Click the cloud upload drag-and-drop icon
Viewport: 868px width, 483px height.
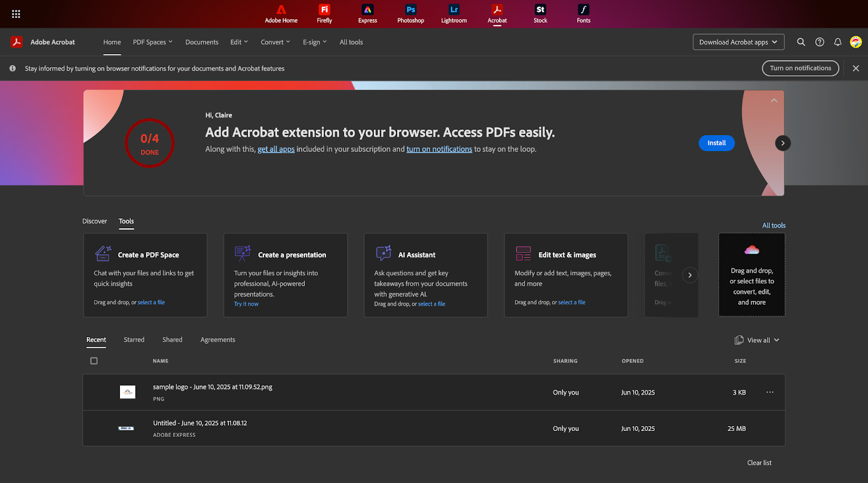click(752, 250)
